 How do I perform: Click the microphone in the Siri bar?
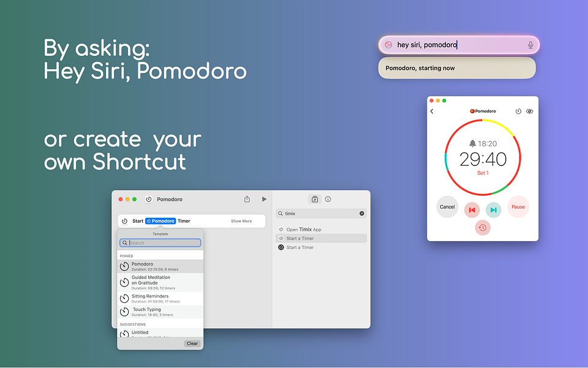529,44
